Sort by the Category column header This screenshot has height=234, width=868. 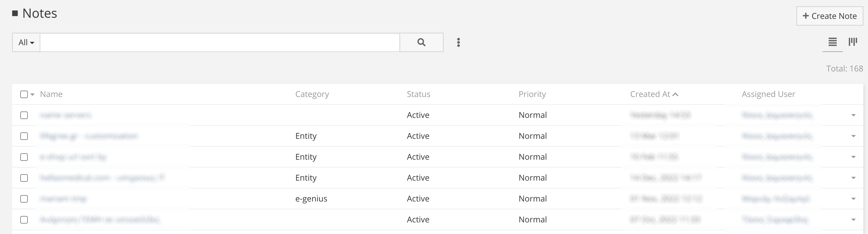(x=312, y=94)
